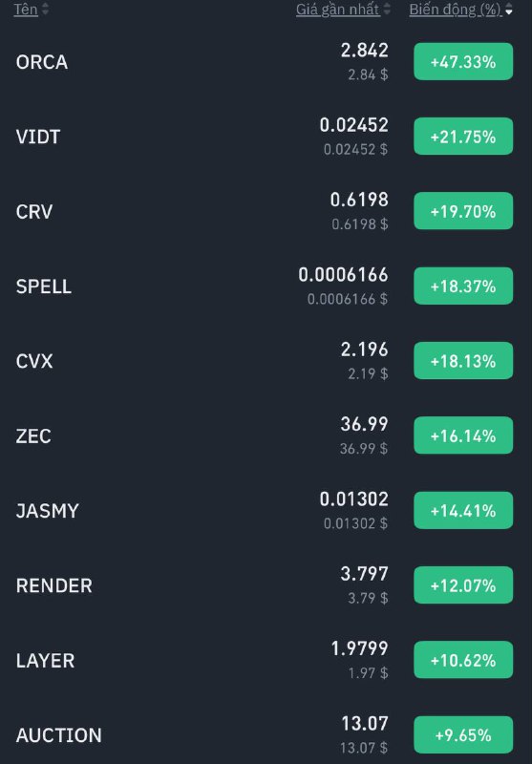The height and width of the screenshot is (764, 532).
Task: Click sort arrows beside Giá gần nhất
Action: tap(387, 10)
